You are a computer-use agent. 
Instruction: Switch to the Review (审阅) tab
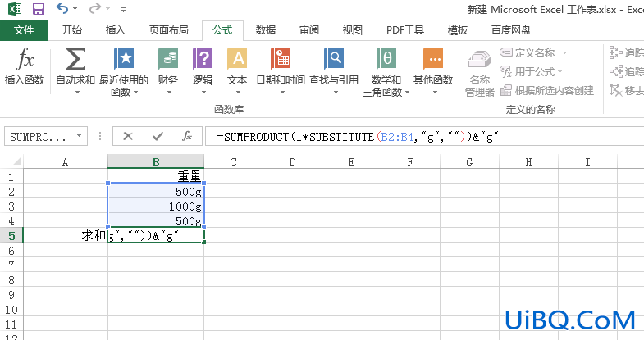[x=309, y=30]
